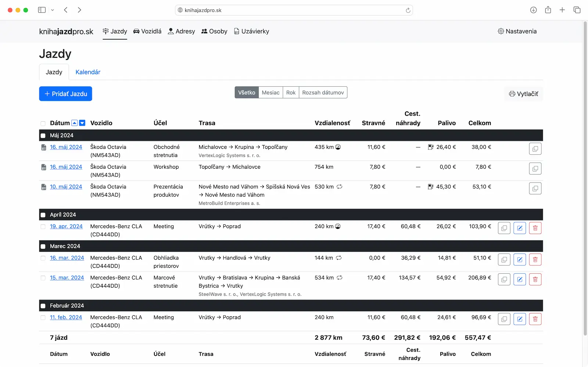Edit the 15. mar. 2024 trip
588x367 pixels.
pos(520,280)
